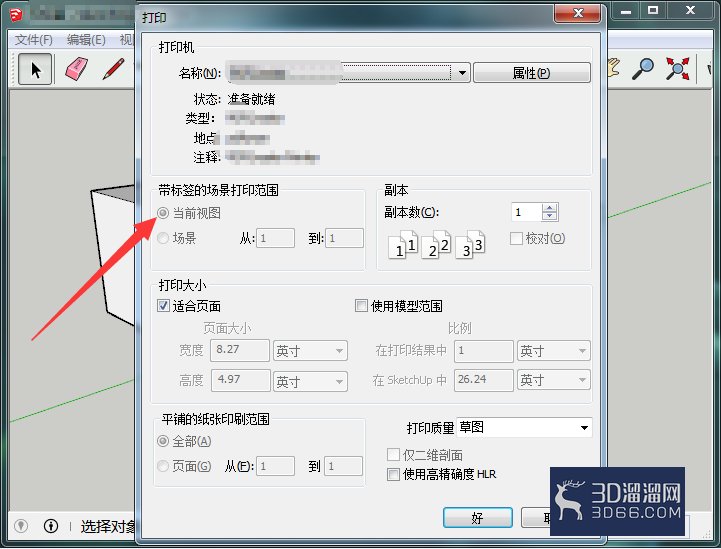The width and height of the screenshot is (721, 549).
Task: Select the arrow Select tool in SketchUp toolbar
Action: click(x=35, y=69)
